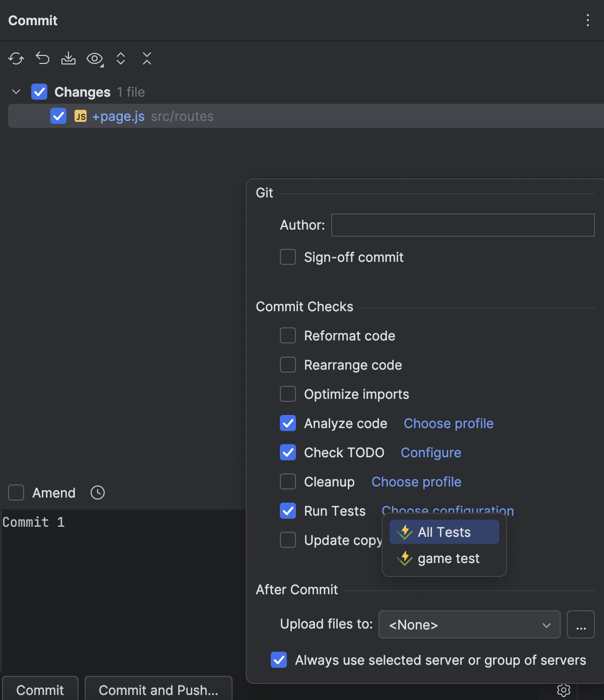The width and height of the screenshot is (604, 700).
Task: Open the commit message history clock
Action: coord(98,493)
